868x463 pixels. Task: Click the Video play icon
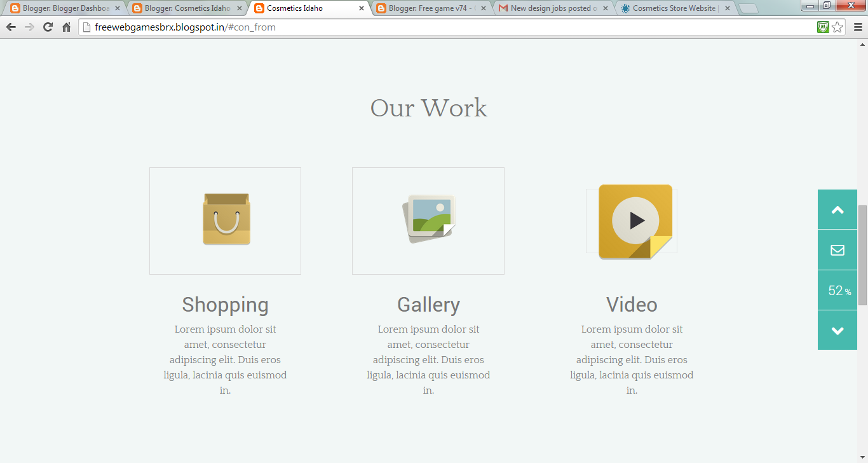click(x=635, y=221)
